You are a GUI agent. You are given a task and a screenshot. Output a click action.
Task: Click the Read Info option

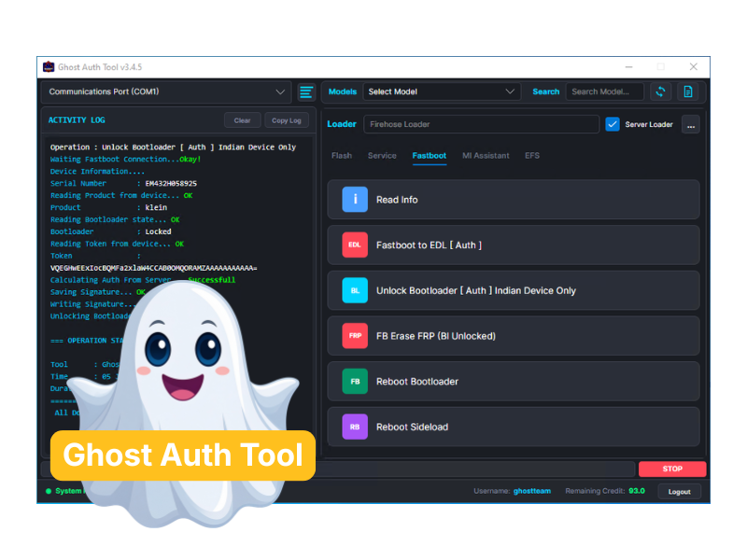click(x=514, y=200)
